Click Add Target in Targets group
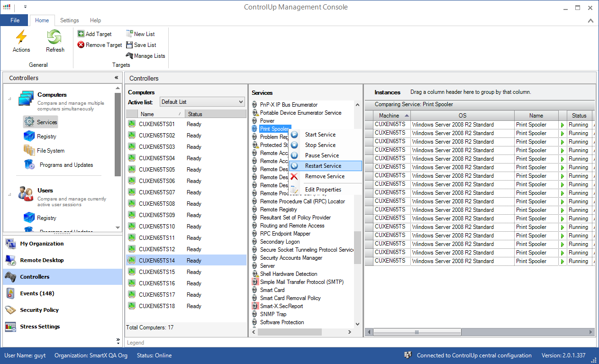Viewport: 599px width, 364px height. coord(95,34)
